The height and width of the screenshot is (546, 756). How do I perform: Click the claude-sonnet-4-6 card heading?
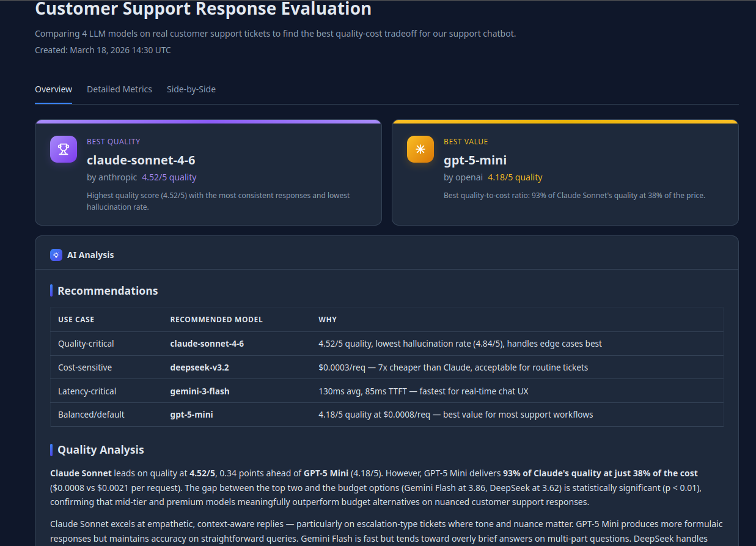pyautogui.click(x=141, y=160)
